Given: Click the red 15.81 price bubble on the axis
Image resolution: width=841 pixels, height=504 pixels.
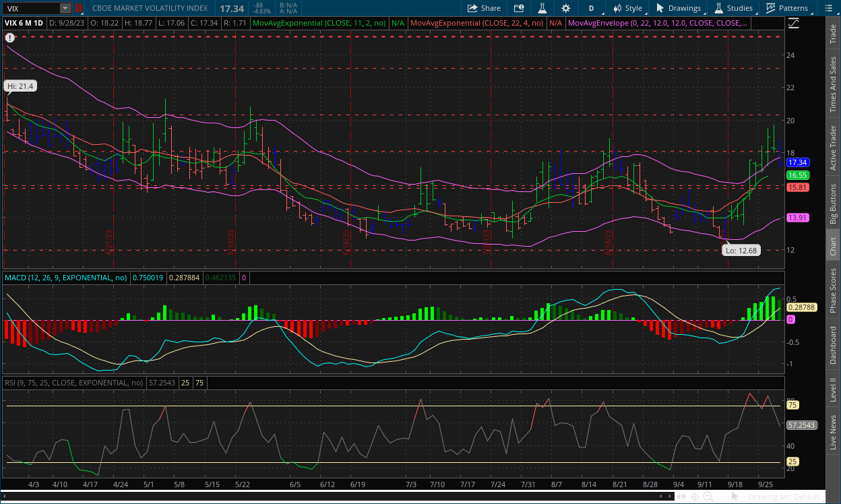Looking at the screenshot, I should pyautogui.click(x=798, y=187).
